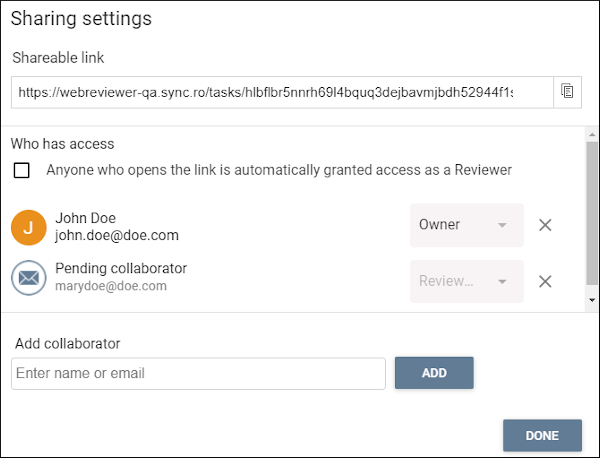Open the Reviewer role dropdown for marydoe
Image resolution: width=600 pixels, height=458 pixels.
click(466, 281)
